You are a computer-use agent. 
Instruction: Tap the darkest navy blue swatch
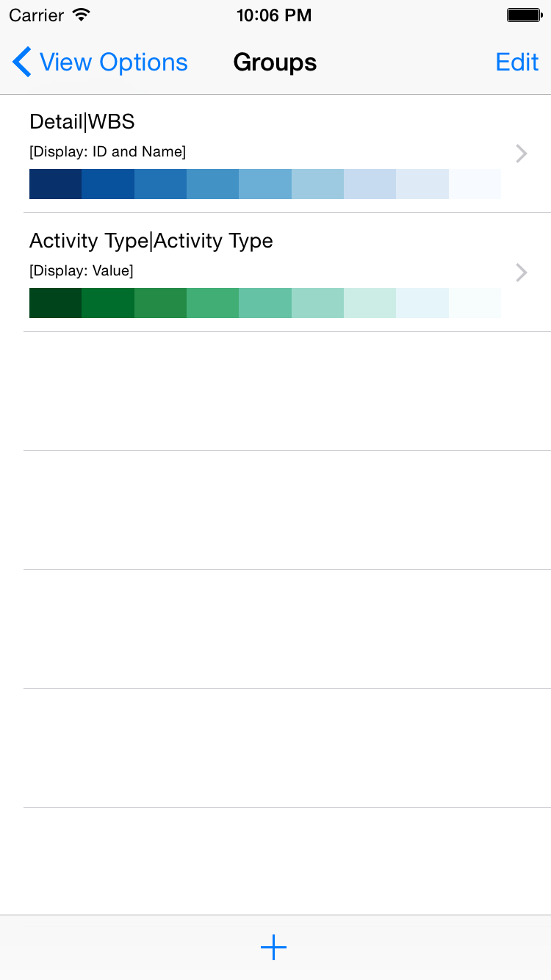coord(55,184)
